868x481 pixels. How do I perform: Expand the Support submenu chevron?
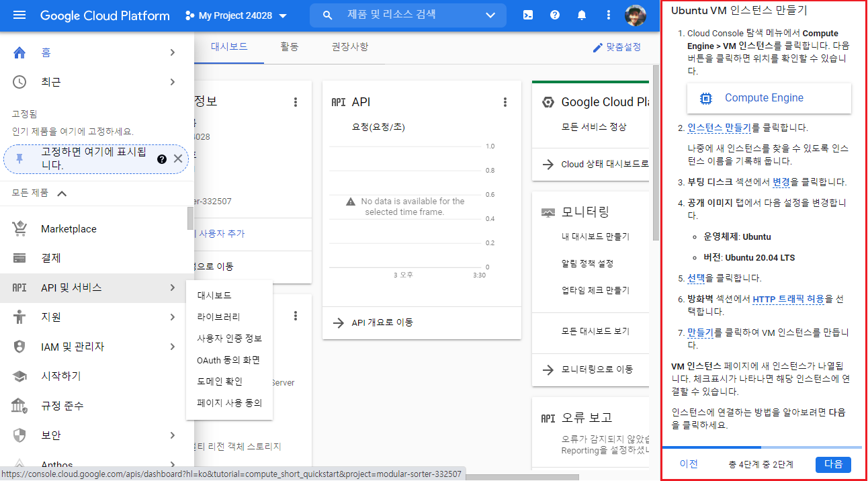coord(173,317)
